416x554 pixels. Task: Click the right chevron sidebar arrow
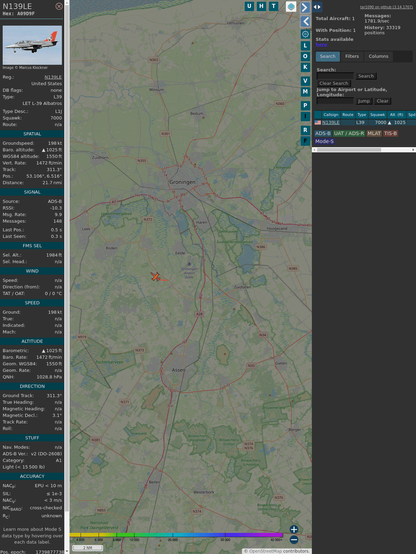(x=305, y=7)
